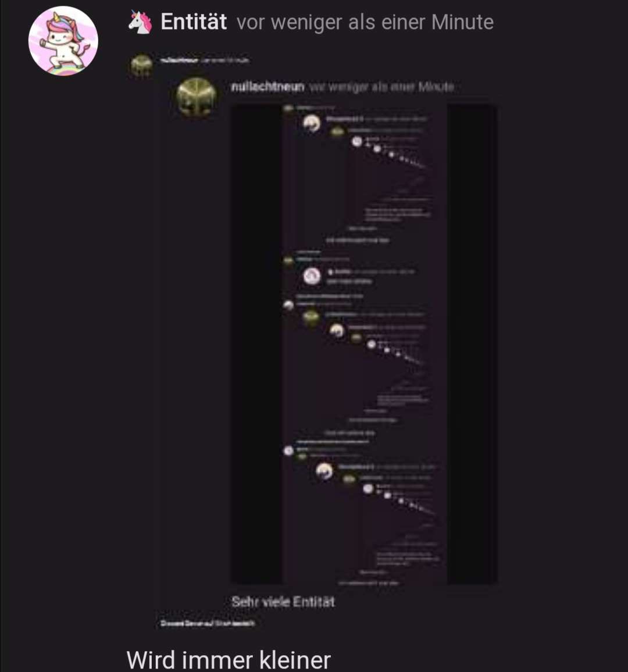Select the pink-ringed avatar in the image middle
Viewport: 628px width, 672px height.
pos(312,276)
